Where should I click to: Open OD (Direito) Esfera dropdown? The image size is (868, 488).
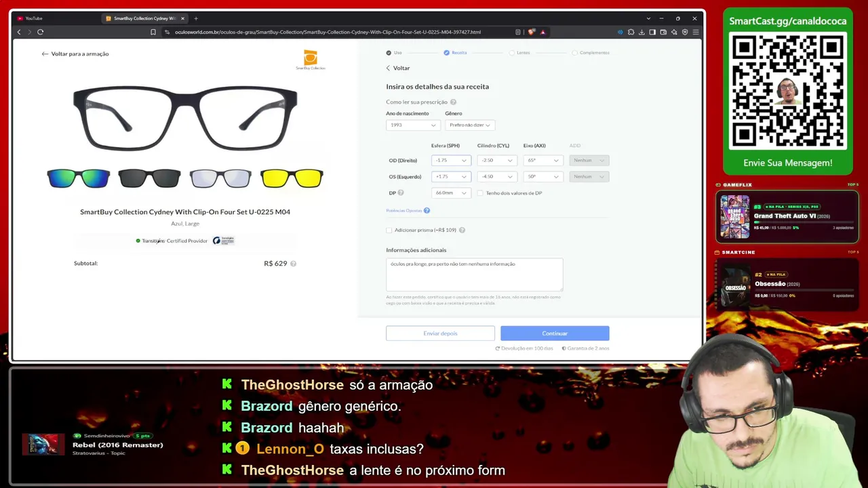tap(451, 161)
